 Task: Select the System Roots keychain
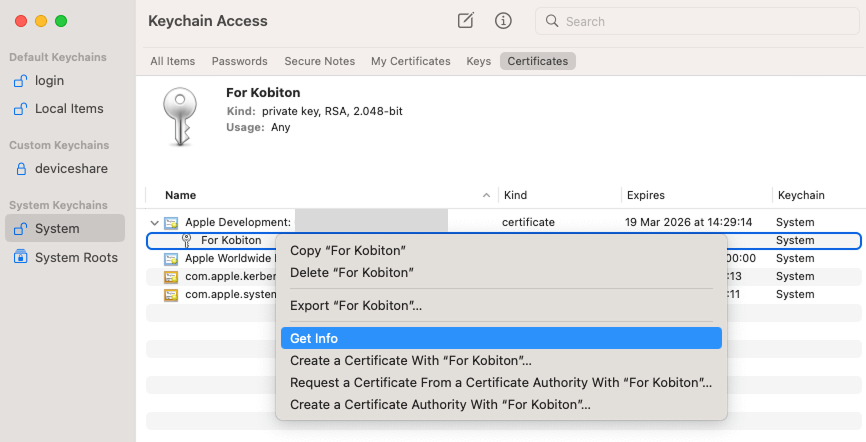[x=65, y=257]
